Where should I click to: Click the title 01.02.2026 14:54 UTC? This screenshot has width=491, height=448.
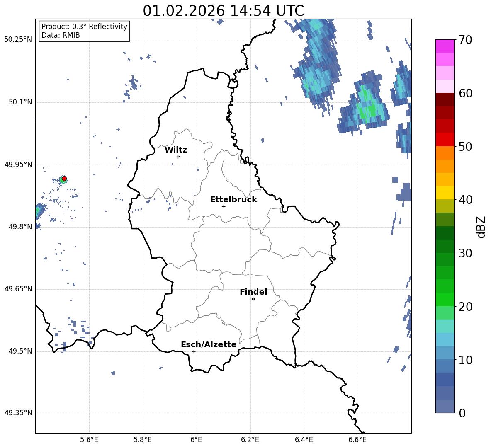(223, 11)
